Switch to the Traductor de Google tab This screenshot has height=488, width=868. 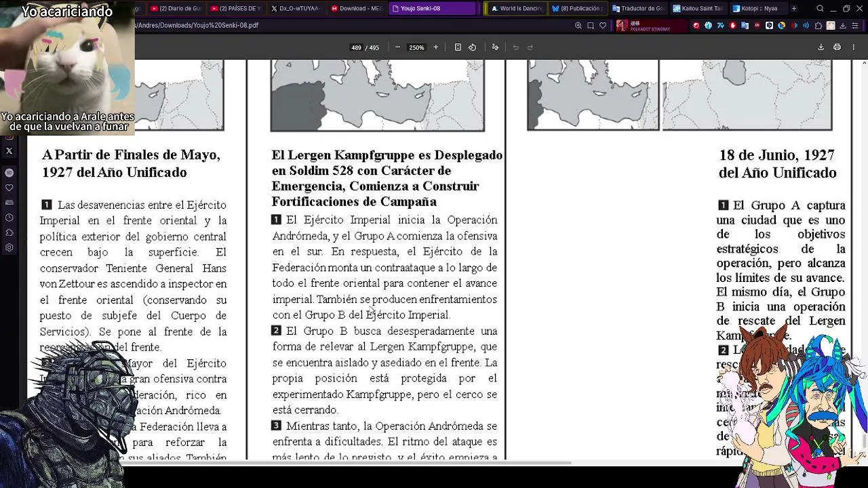point(638,9)
